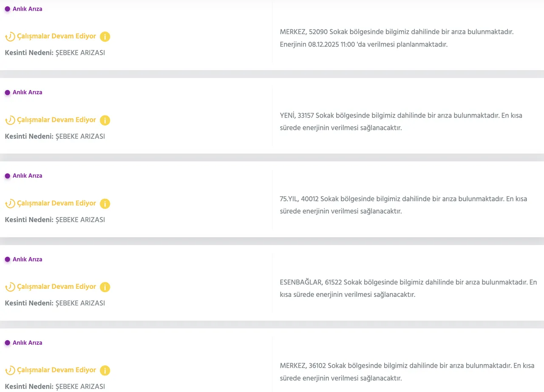Click info icon for ESENBAĞLAR 61522 Sokak outage
This screenshot has width=544, height=392.
coord(105,287)
